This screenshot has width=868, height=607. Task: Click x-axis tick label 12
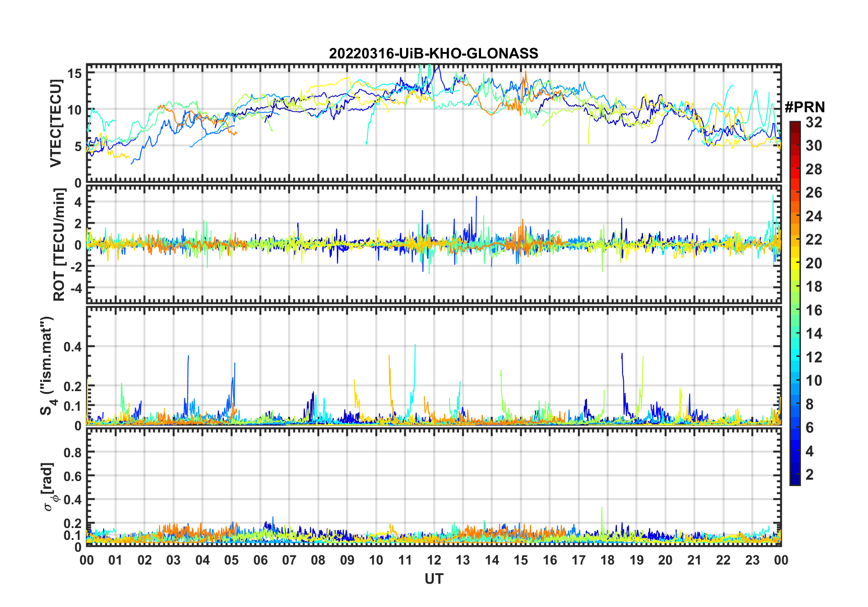[434, 560]
